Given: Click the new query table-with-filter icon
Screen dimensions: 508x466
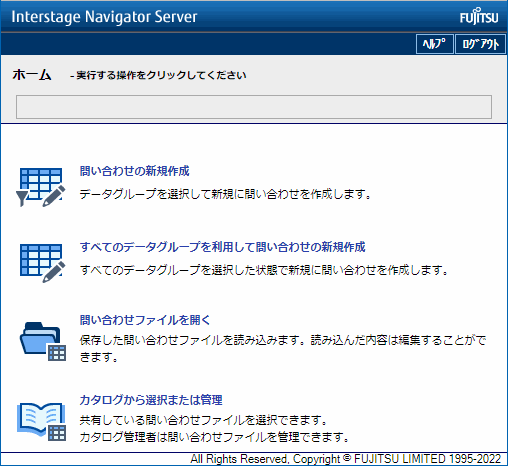Looking at the screenshot, I should tap(41, 187).
